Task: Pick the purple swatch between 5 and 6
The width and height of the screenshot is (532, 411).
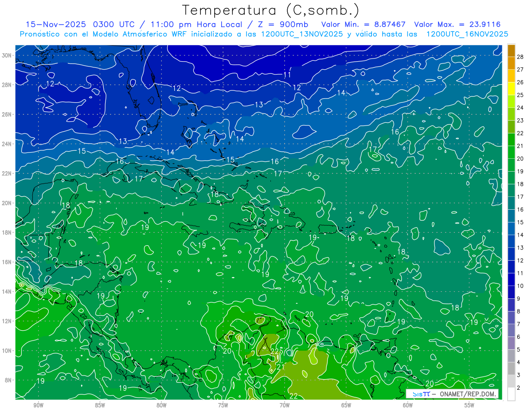Action: (511, 343)
